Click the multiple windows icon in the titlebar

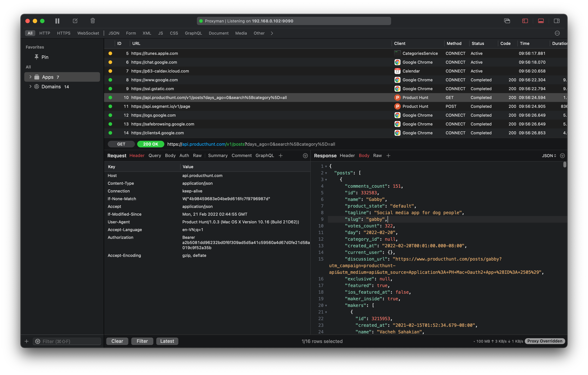tap(507, 21)
